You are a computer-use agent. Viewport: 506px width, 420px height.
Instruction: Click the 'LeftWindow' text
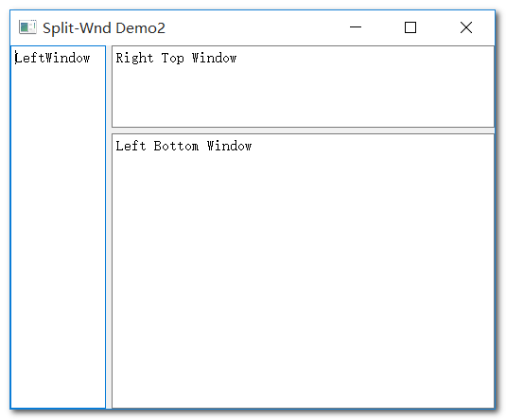(x=52, y=58)
